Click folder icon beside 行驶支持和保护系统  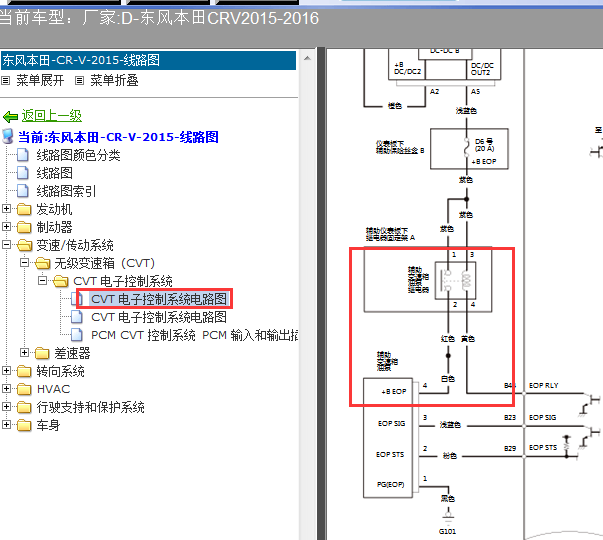pyautogui.click(x=24, y=407)
